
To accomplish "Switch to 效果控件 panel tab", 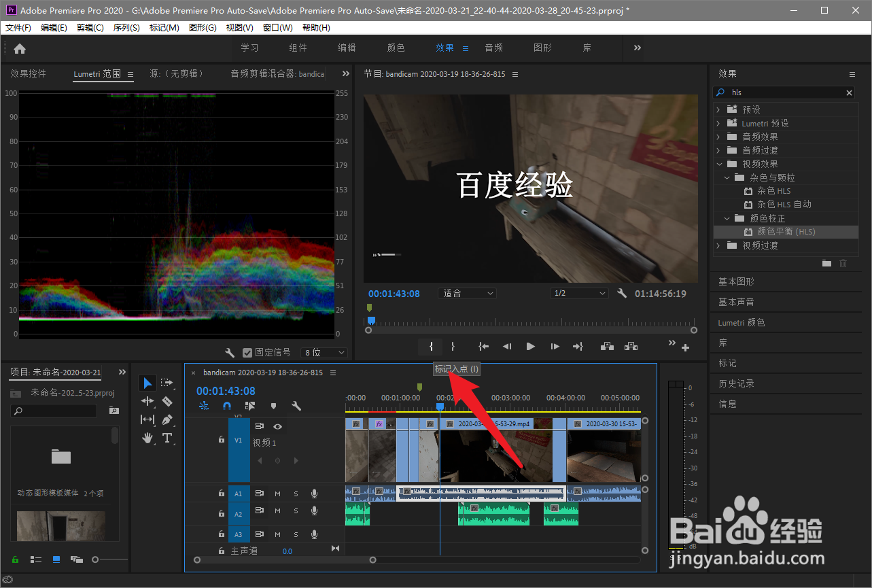I will [x=28, y=73].
